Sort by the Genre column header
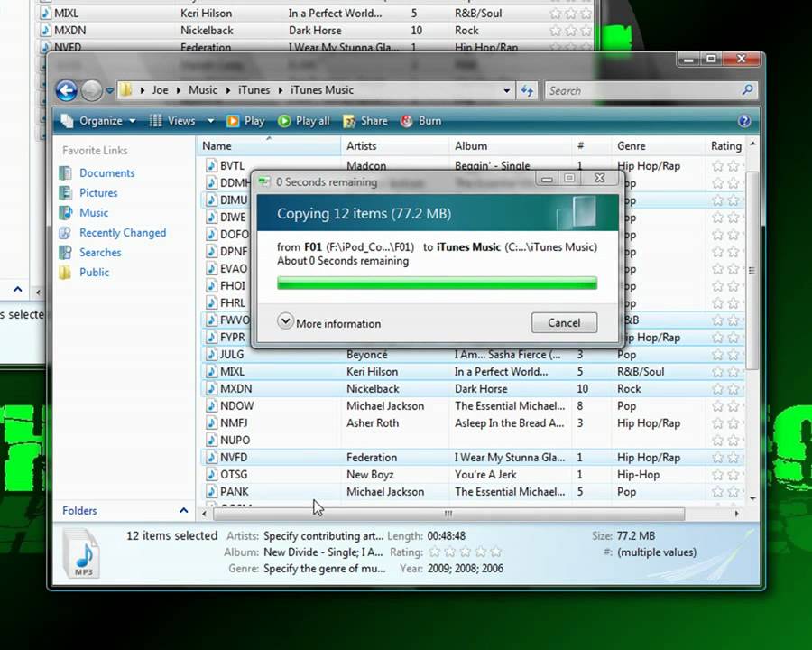This screenshot has width=812, height=650. coord(658,146)
